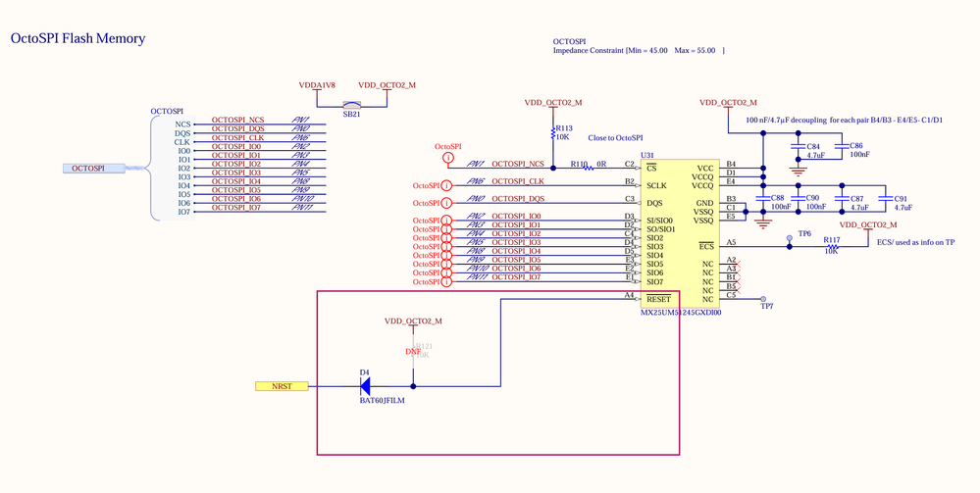Click the OctoSPI directive circle on OCTOSPI_IO7 net
The height and width of the screenshot is (493, 980).
tap(446, 282)
